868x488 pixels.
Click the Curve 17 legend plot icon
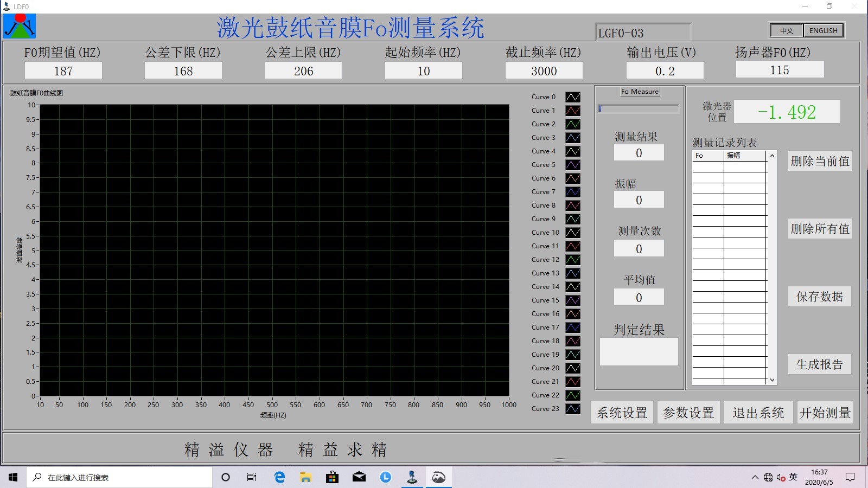click(x=573, y=328)
